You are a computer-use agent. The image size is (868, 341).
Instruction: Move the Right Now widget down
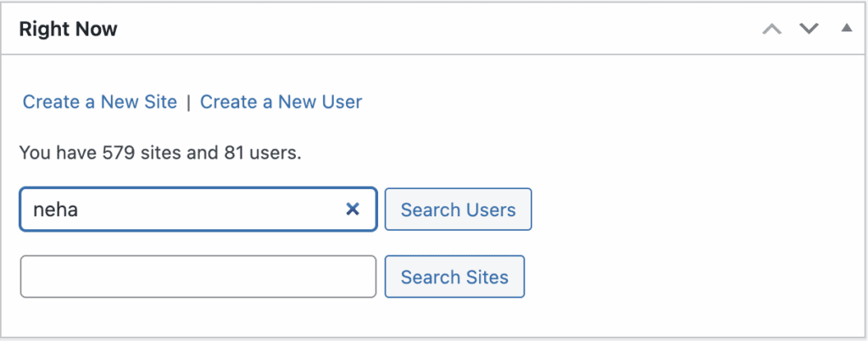coord(810,29)
